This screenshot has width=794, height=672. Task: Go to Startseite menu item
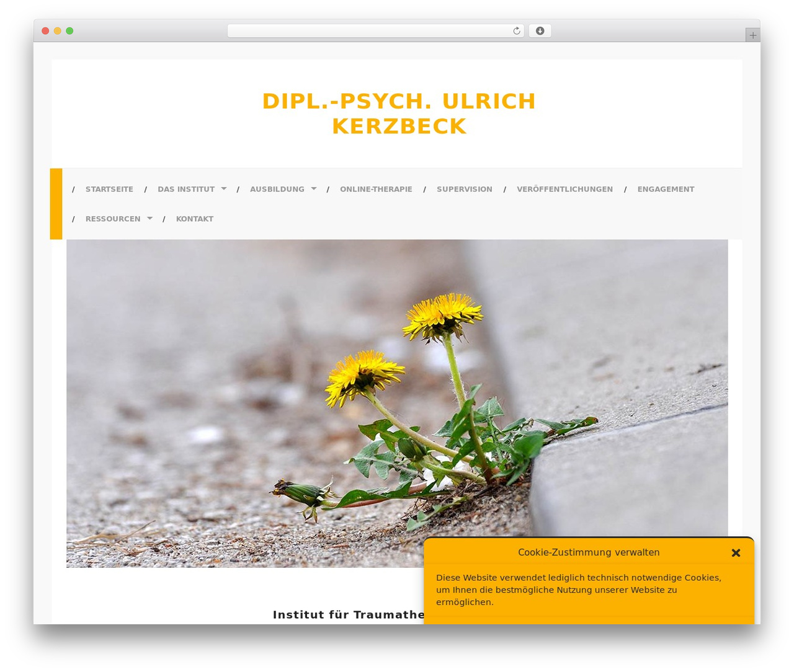coord(109,189)
